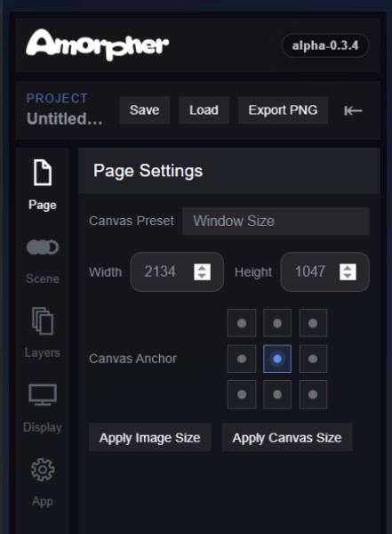Open the Canvas Preset dropdown

276,221
